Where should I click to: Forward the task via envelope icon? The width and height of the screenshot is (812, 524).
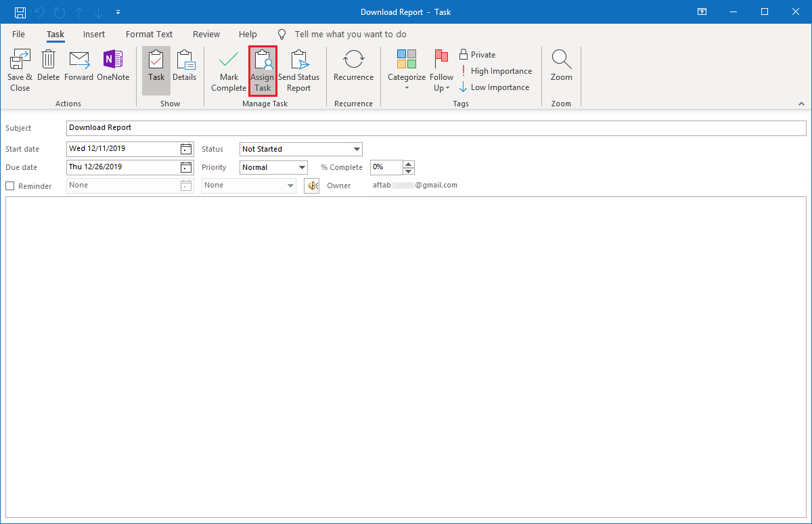tap(79, 66)
